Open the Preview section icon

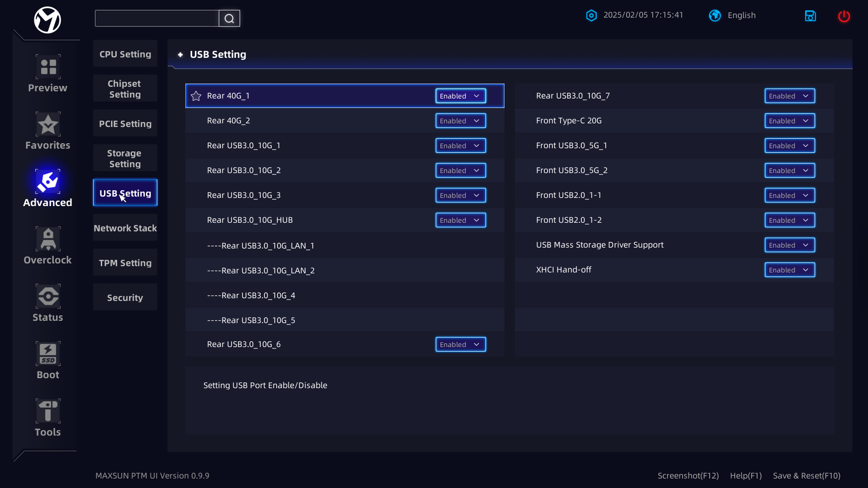pos(48,67)
